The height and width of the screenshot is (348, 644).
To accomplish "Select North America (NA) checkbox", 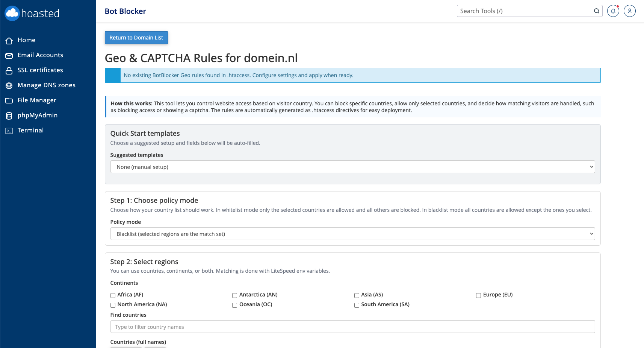I will point(113,305).
